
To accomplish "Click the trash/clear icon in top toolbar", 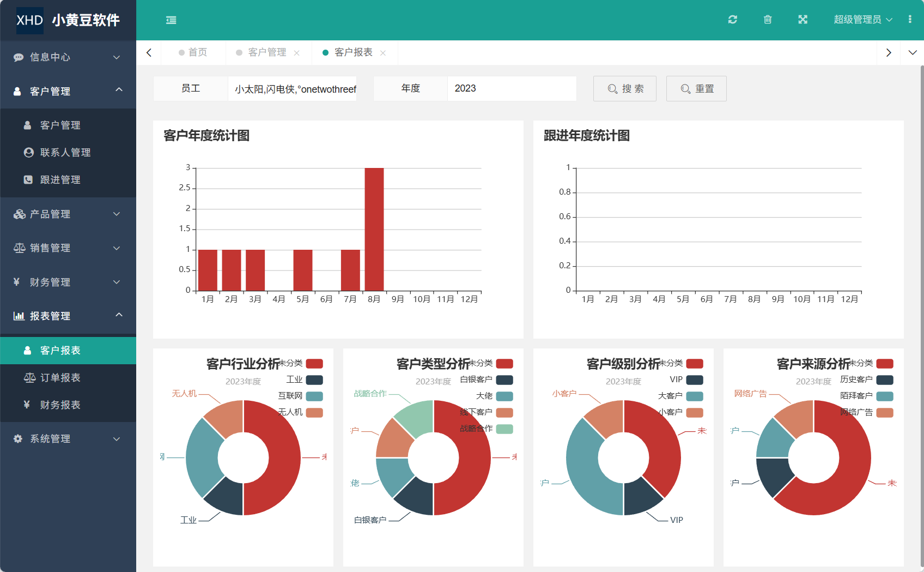I will [768, 20].
